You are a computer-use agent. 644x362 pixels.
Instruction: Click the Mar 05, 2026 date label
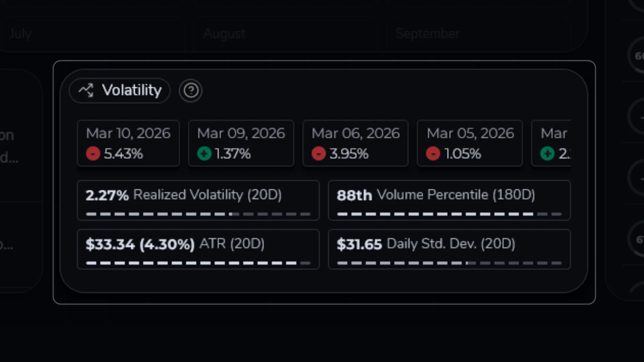(x=470, y=133)
